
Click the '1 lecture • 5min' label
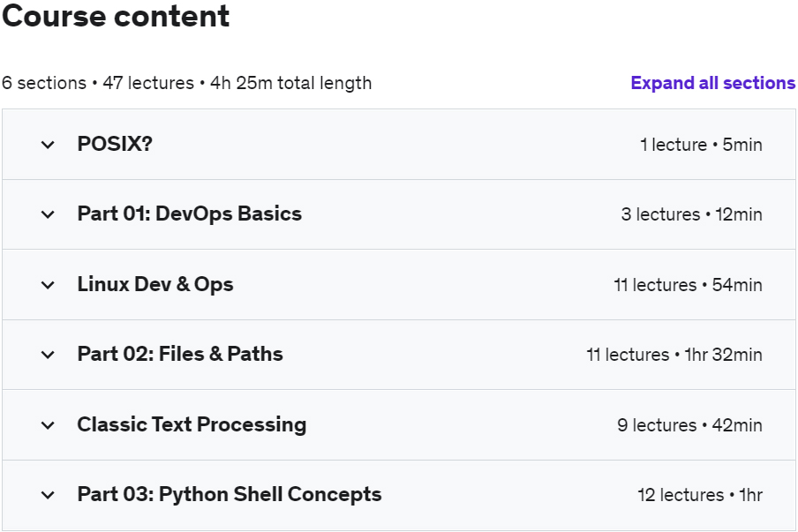pos(701,145)
